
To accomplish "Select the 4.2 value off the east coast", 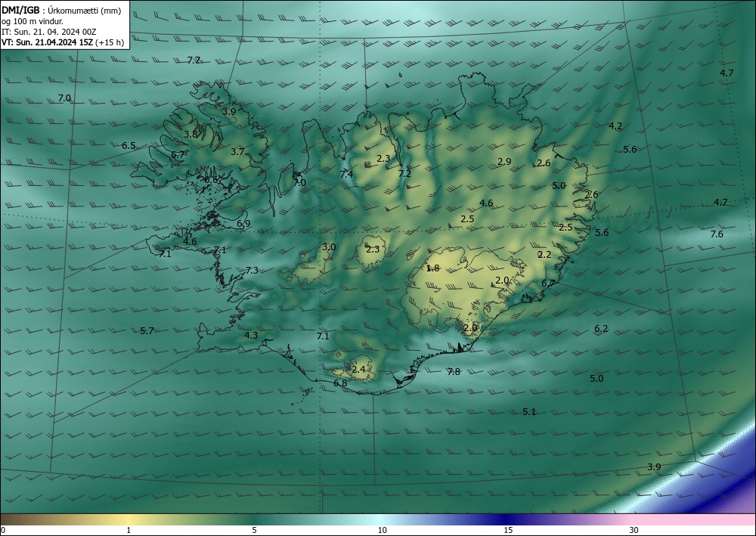I will coord(615,126).
